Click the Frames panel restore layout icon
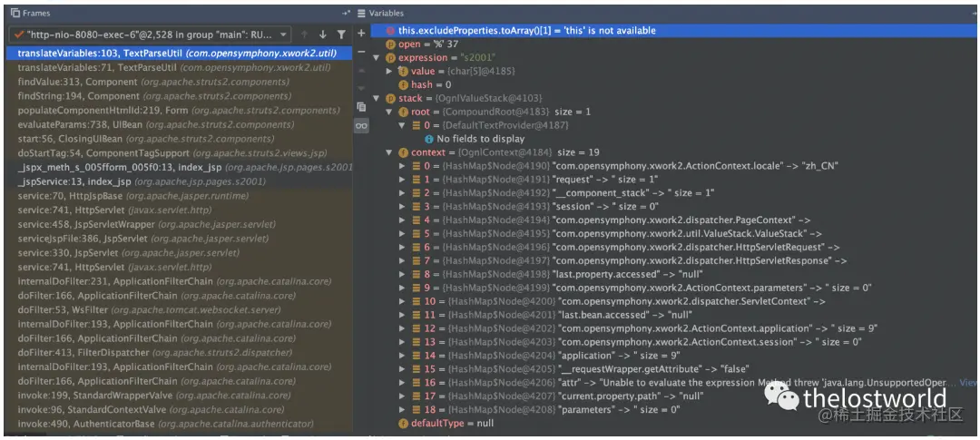Viewport: 980px width, 440px height. point(346,13)
